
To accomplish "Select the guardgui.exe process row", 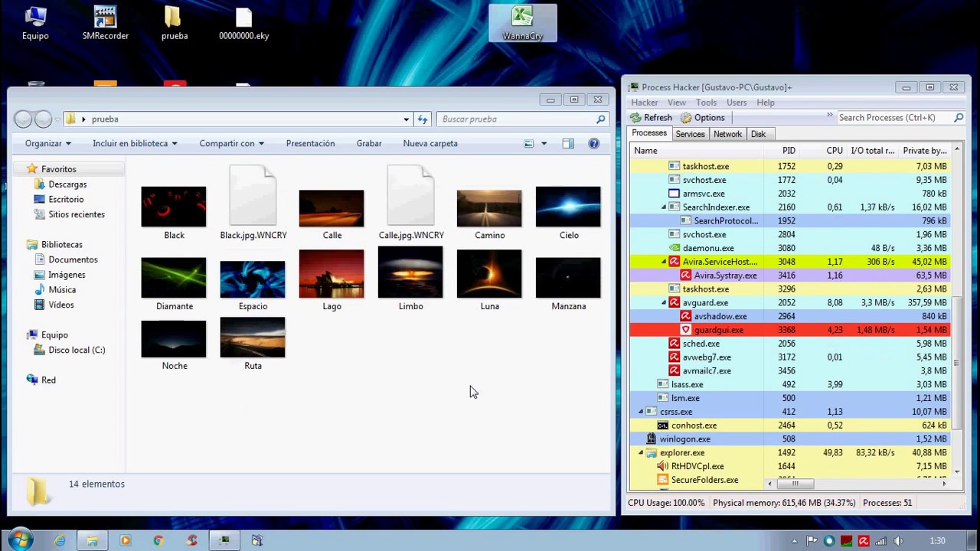I will click(790, 330).
